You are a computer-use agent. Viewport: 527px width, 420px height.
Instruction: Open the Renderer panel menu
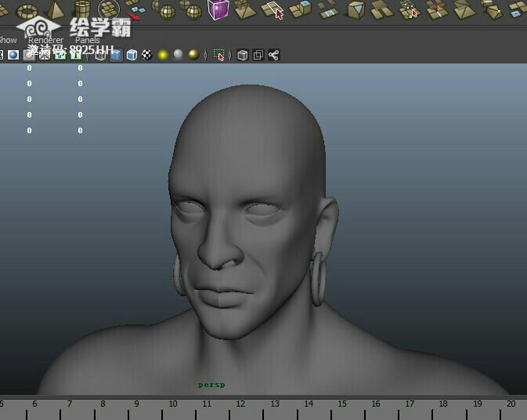coord(45,40)
